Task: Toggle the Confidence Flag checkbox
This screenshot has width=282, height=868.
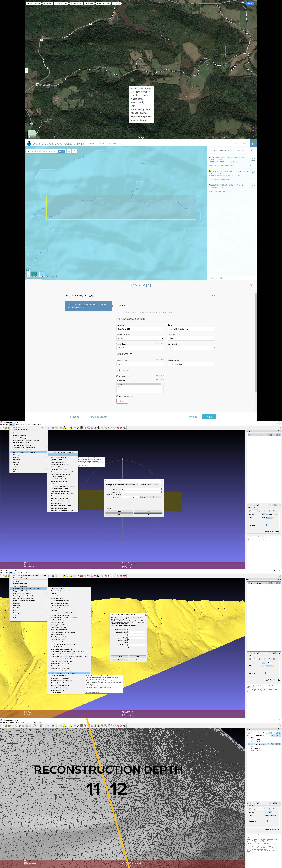Action: click(x=128, y=640)
